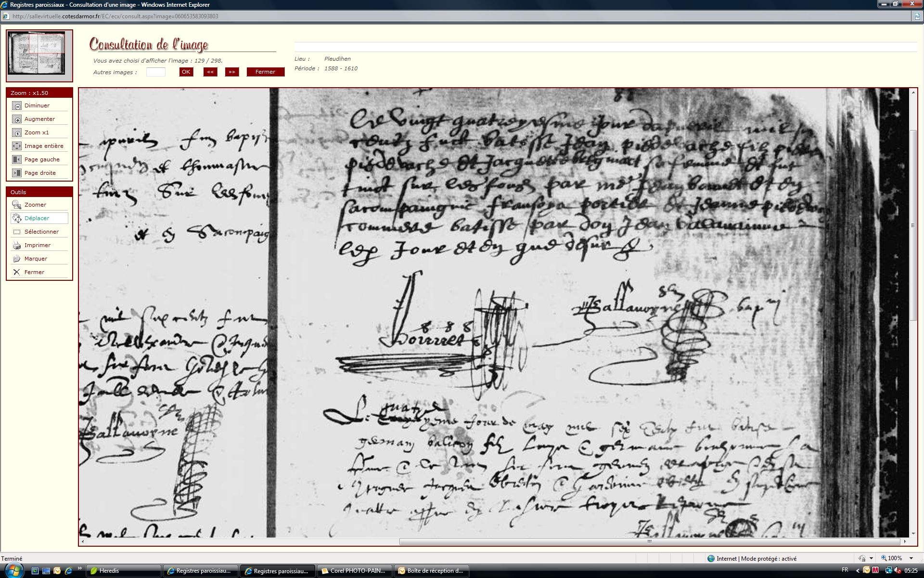Select the Marquer tool
The height and width of the screenshot is (578, 924).
17,259
